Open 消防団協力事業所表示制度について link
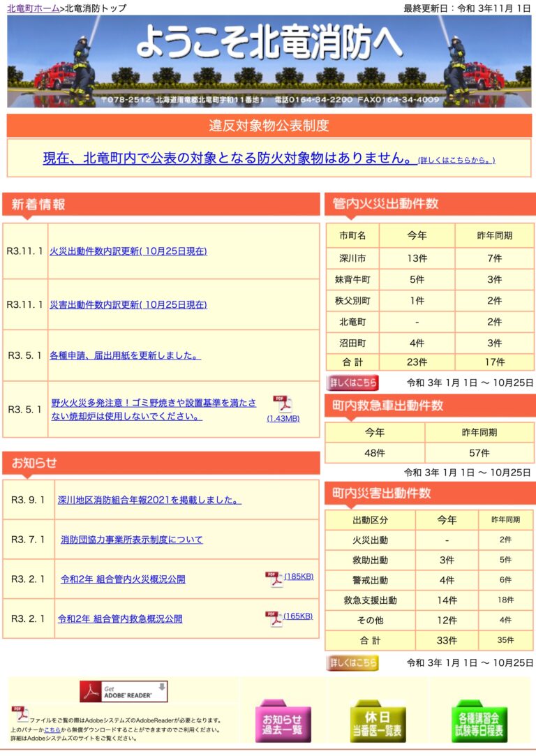The height and width of the screenshot is (756, 536). point(132,540)
